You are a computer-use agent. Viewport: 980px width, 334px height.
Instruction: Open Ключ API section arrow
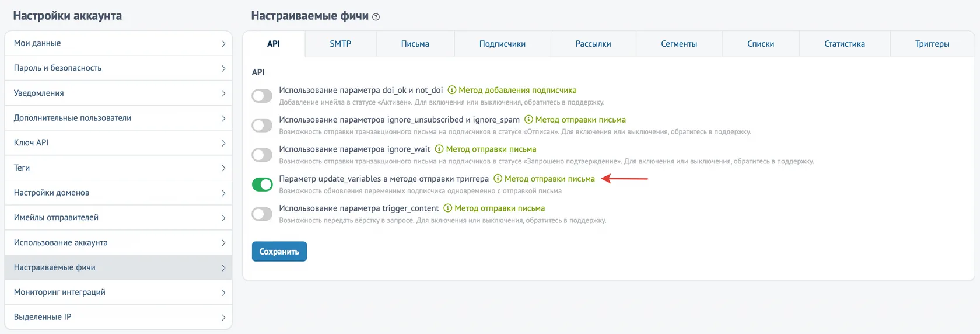click(x=223, y=143)
